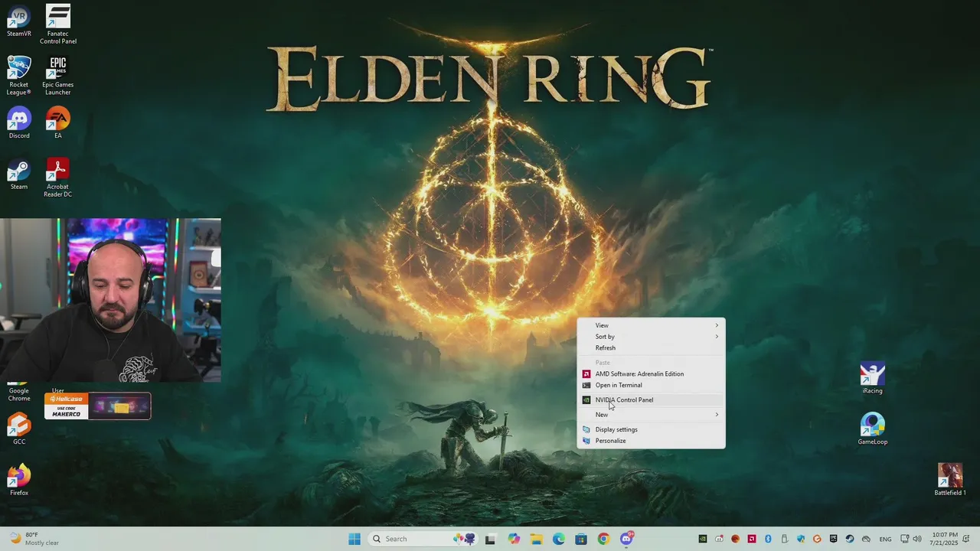
Task: Open Microsoft Store from the taskbar
Action: pos(581,539)
